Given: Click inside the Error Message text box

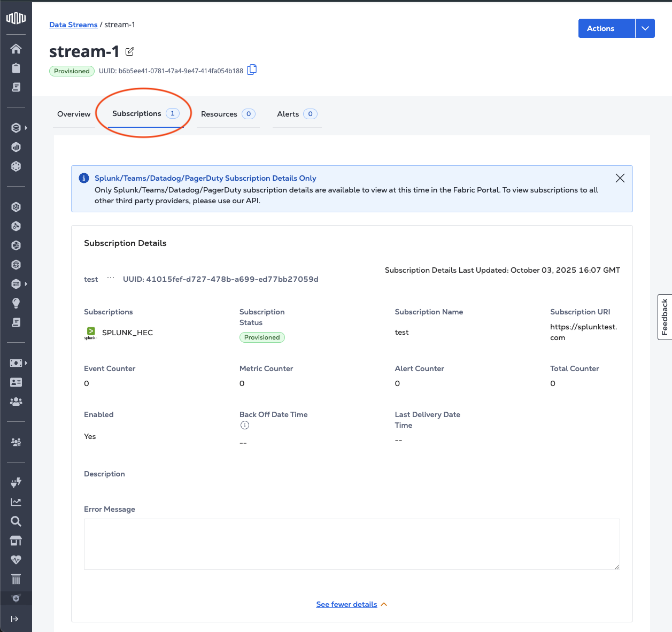Looking at the screenshot, I should [x=351, y=544].
